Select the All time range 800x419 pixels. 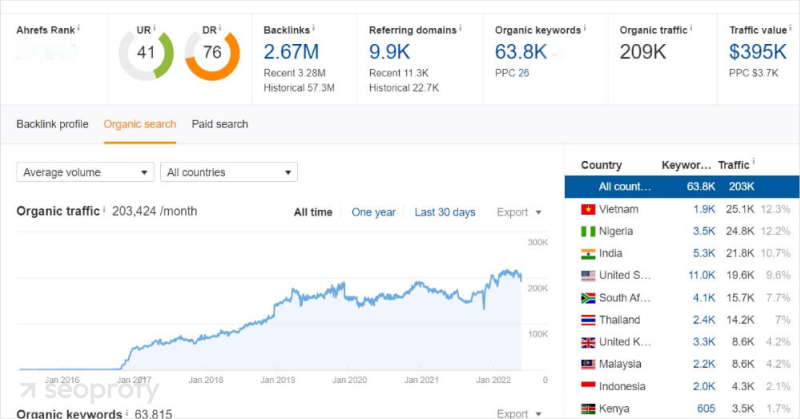pyautogui.click(x=313, y=212)
